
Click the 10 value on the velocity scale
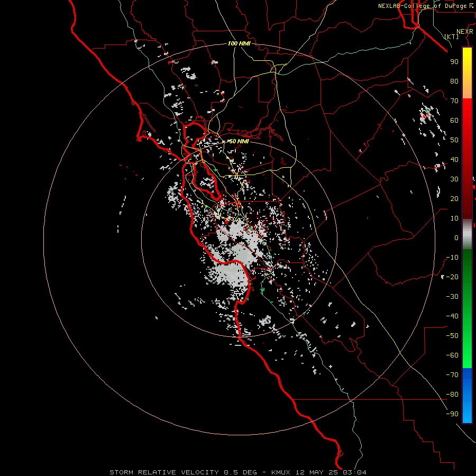click(x=454, y=218)
